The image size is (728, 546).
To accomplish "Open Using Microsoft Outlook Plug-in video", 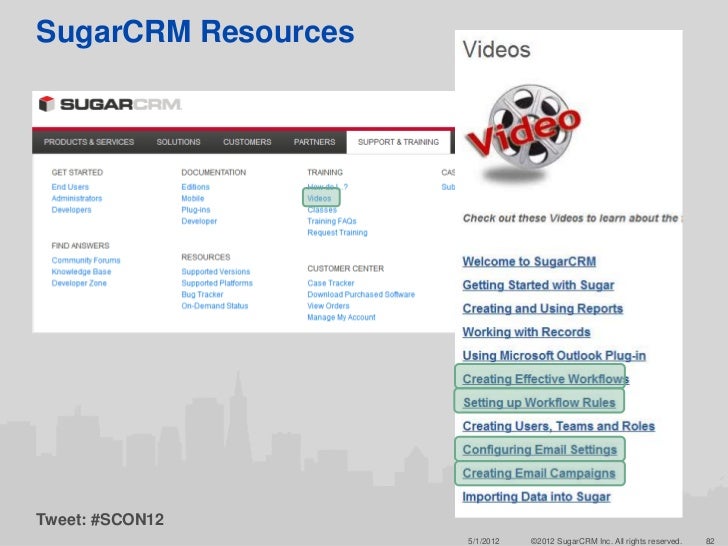I will point(554,356).
